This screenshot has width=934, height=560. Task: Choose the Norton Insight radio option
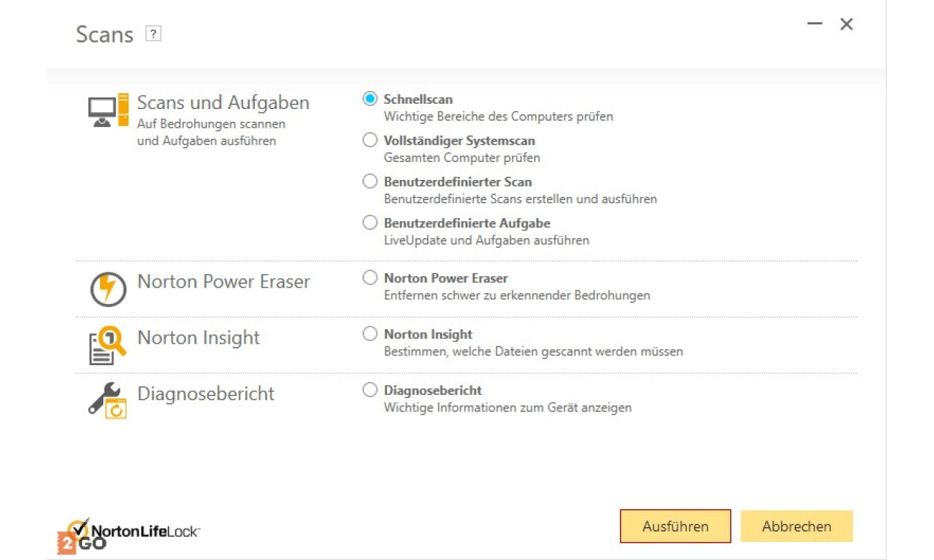(370, 334)
